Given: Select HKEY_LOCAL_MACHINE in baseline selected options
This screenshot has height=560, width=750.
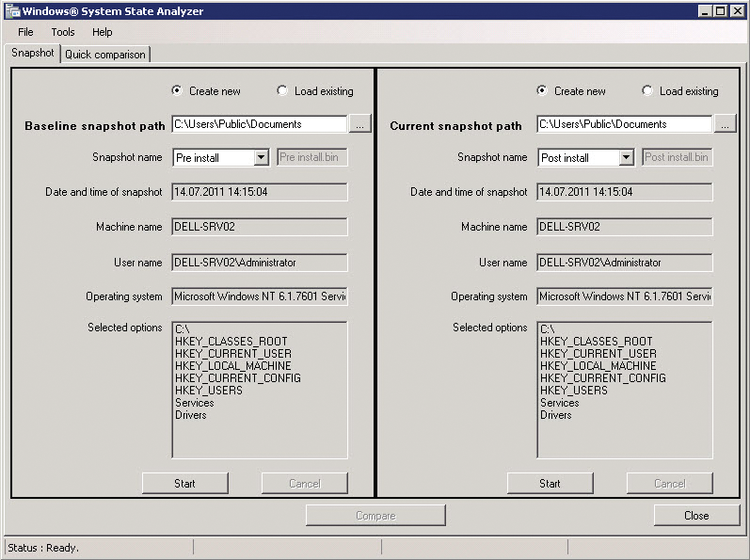Looking at the screenshot, I should pyautogui.click(x=232, y=366).
